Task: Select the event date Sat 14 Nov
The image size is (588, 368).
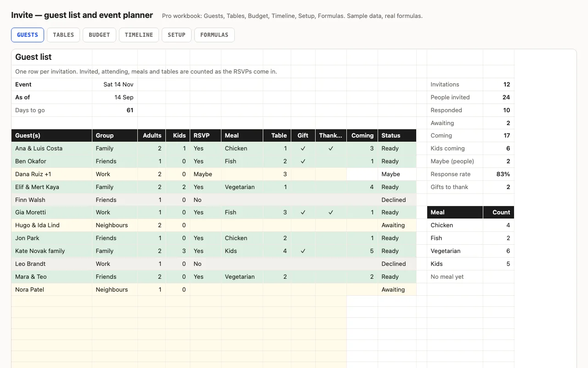Action: [x=115, y=85]
